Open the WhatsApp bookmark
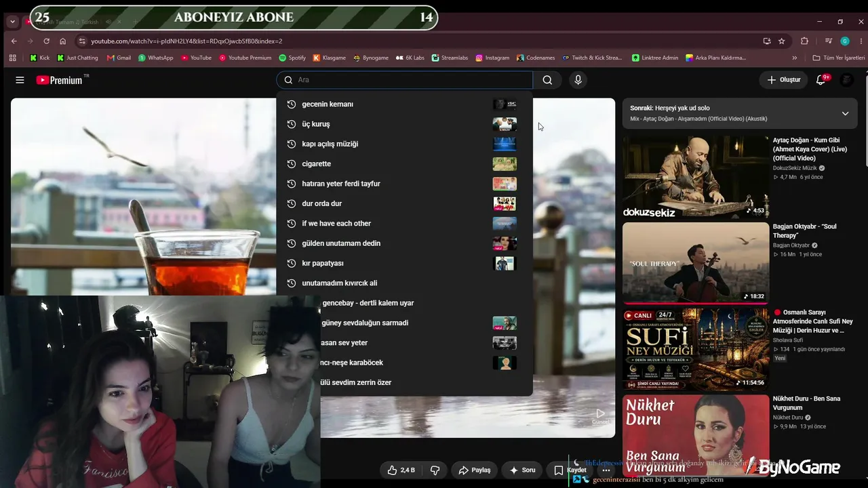Viewport: 868px width, 488px height. coord(155,58)
